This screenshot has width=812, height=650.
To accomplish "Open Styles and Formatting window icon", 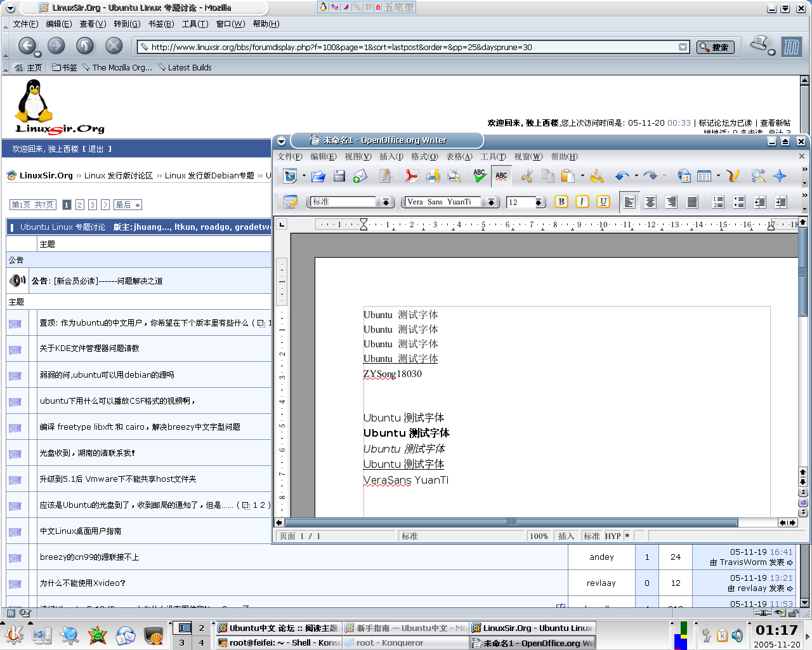I will tap(291, 202).
